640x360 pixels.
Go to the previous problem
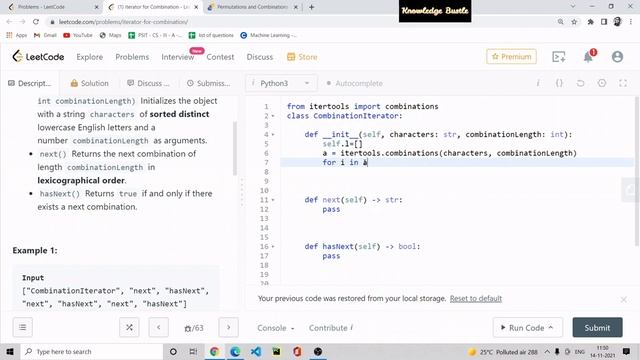158,327
